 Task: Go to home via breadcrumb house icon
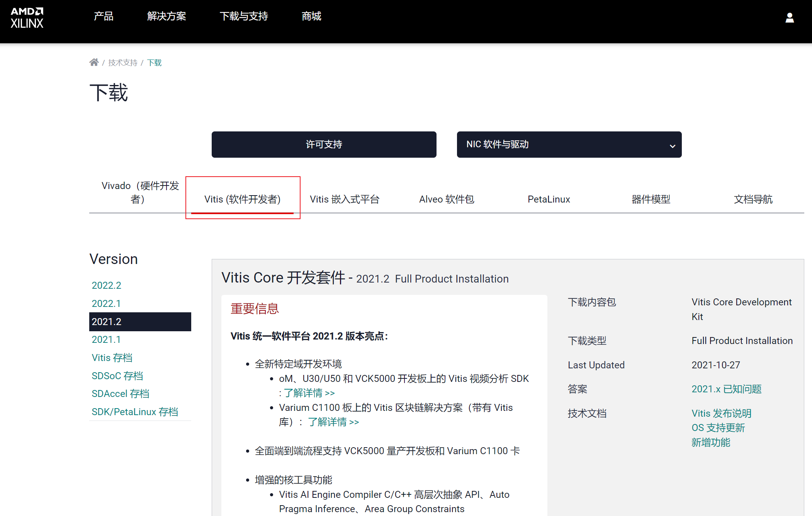click(x=94, y=62)
